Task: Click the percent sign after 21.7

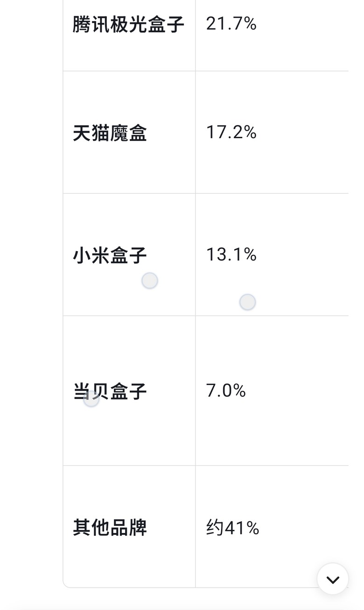Action: [250, 23]
